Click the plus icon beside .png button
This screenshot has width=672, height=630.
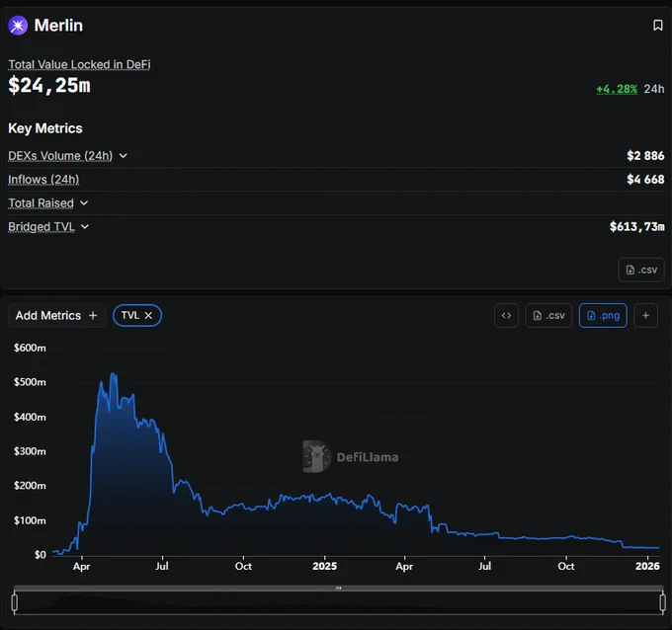coord(645,316)
